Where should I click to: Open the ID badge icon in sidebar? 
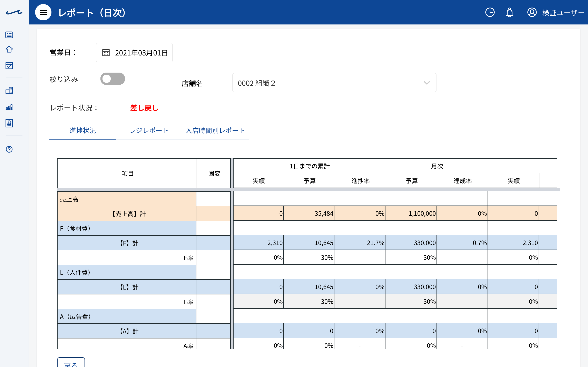(9, 123)
